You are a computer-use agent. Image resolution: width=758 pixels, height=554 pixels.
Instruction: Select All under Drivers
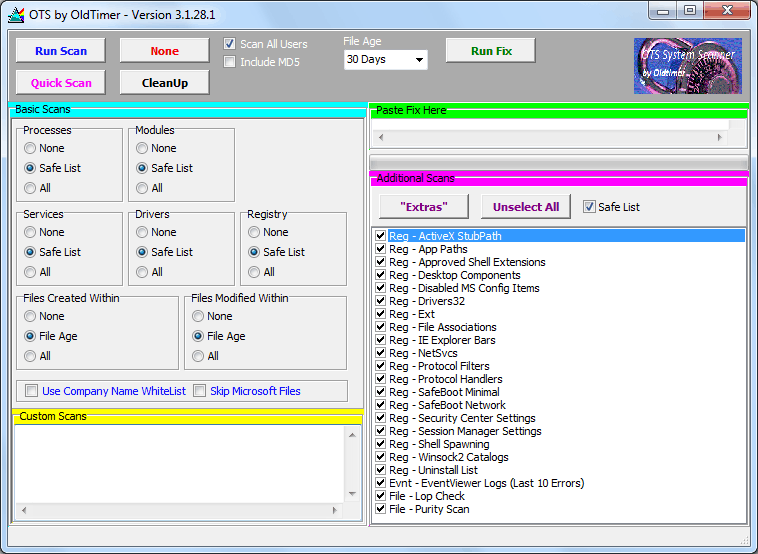point(142,272)
